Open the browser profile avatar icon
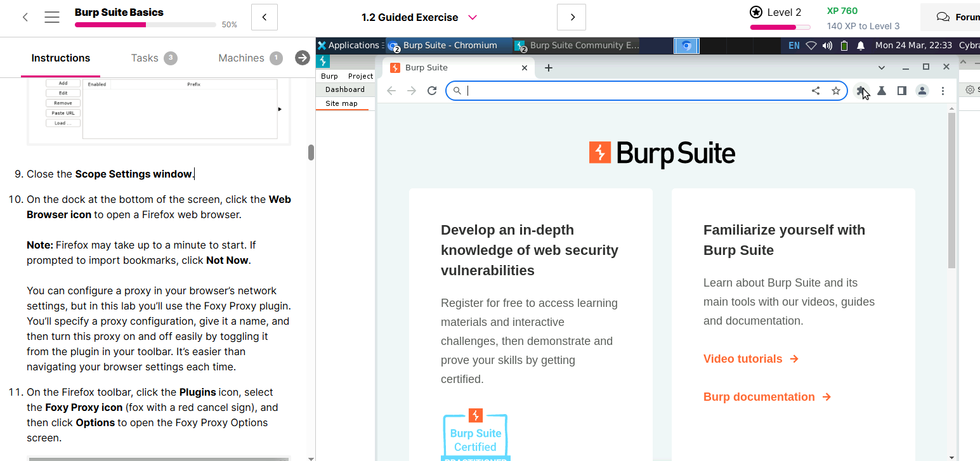Image resolution: width=980 pixels, height=461 pixels. [922, 91]
